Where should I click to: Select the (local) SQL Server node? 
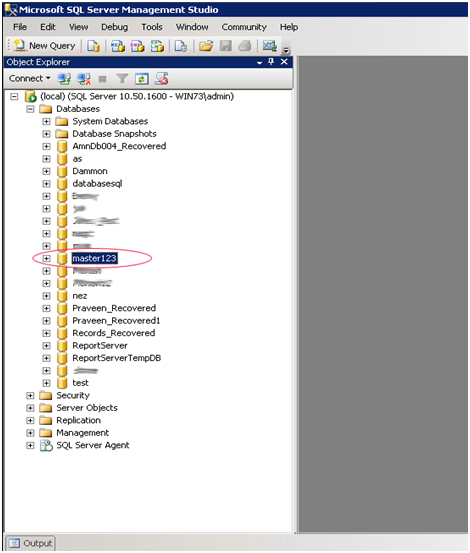pyautogui.click(x=137, y=96)
